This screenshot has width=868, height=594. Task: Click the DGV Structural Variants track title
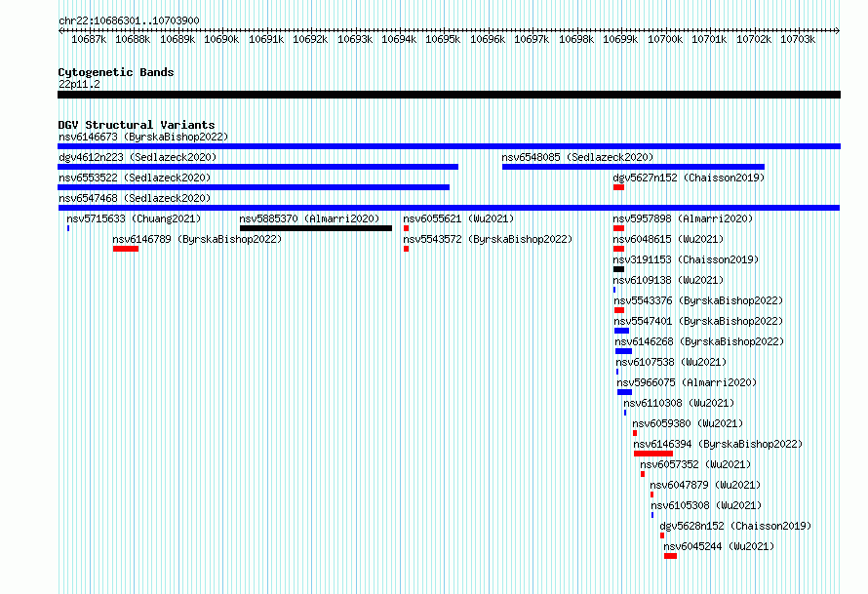(x=137, y=125)
